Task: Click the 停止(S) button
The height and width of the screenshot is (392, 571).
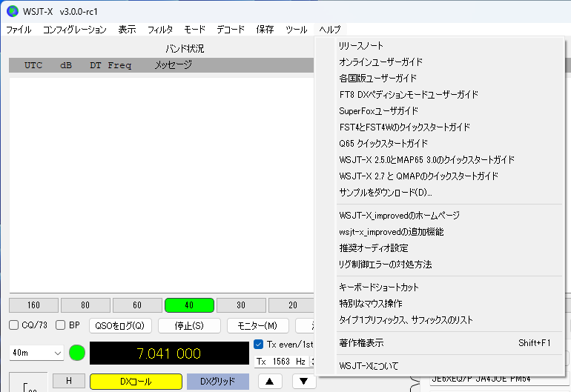Action: pos(189,325)
